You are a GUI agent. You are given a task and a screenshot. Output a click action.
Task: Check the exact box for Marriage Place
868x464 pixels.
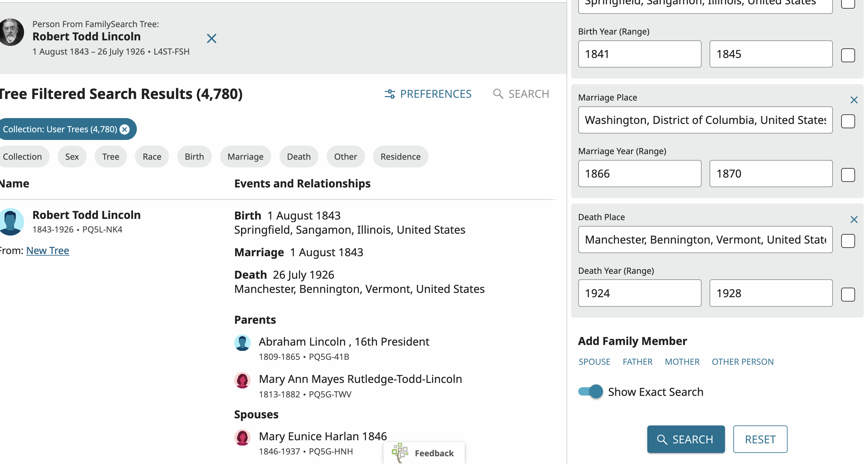coord(848,121)
